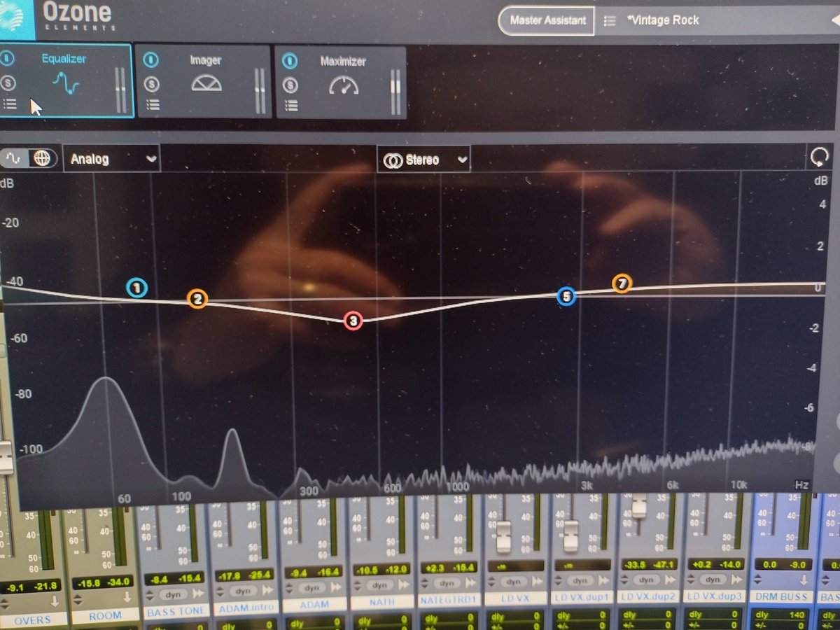Select the blue EQ node 5

click(566, 297)
